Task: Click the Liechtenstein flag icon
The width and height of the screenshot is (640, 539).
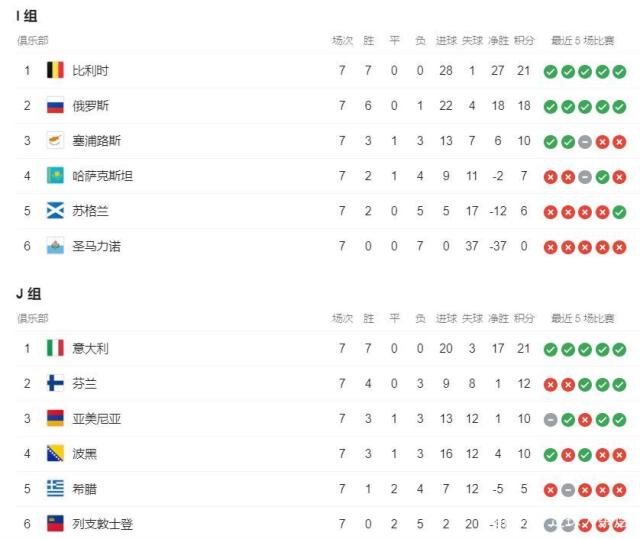Action: click(x=55, y=523)
